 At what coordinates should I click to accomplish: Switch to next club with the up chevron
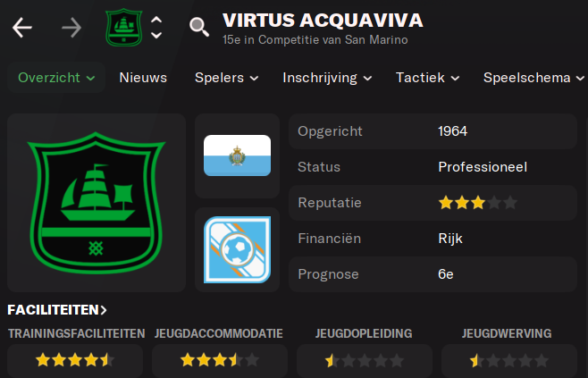(x=156, y=20)
